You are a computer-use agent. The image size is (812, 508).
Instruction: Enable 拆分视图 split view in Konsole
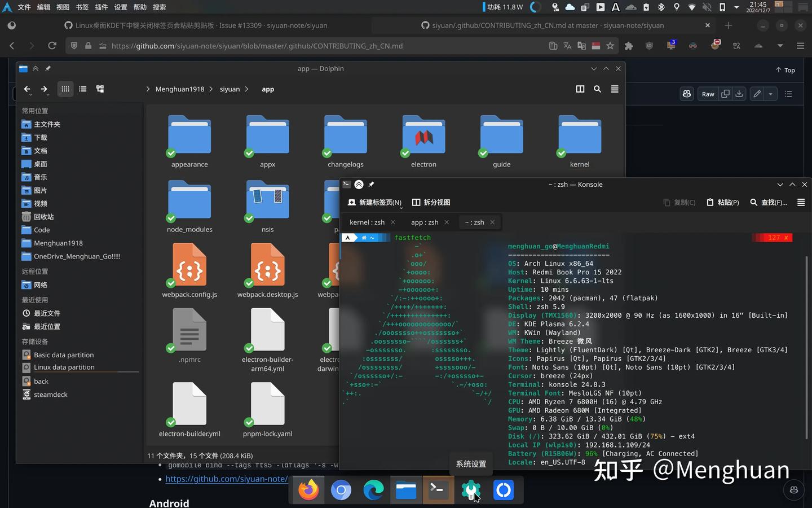431,202
